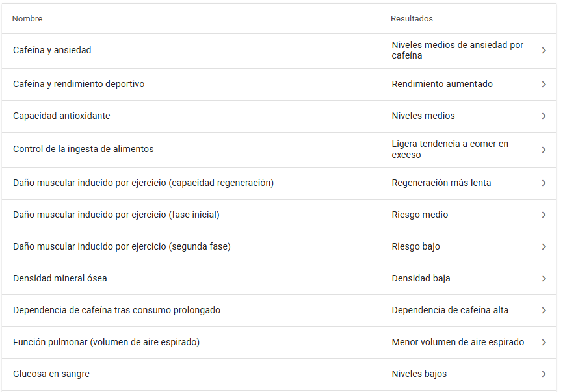Open Capacidad antioxidante details arrow
565x392 pixels.
click(544, 116)
